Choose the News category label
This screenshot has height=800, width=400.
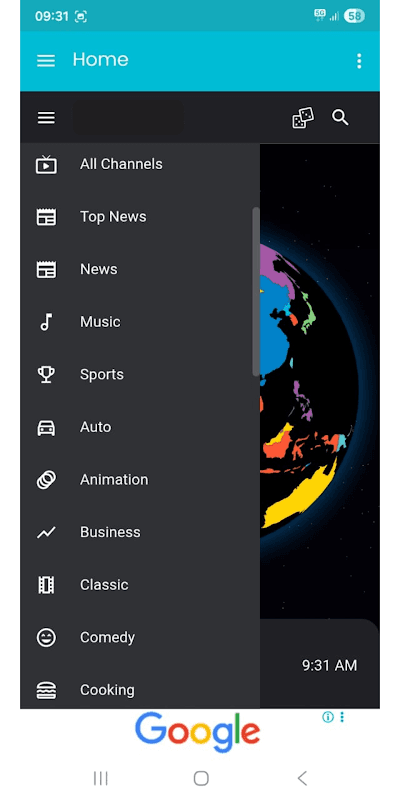click(x=98, y=269)
